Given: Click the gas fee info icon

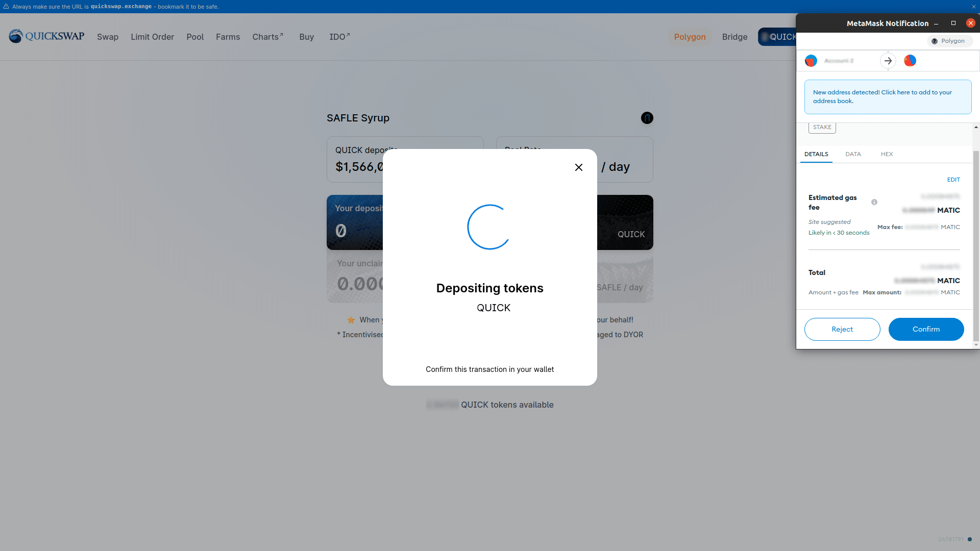Looking at the screenshot, I should tap(874, 202).
